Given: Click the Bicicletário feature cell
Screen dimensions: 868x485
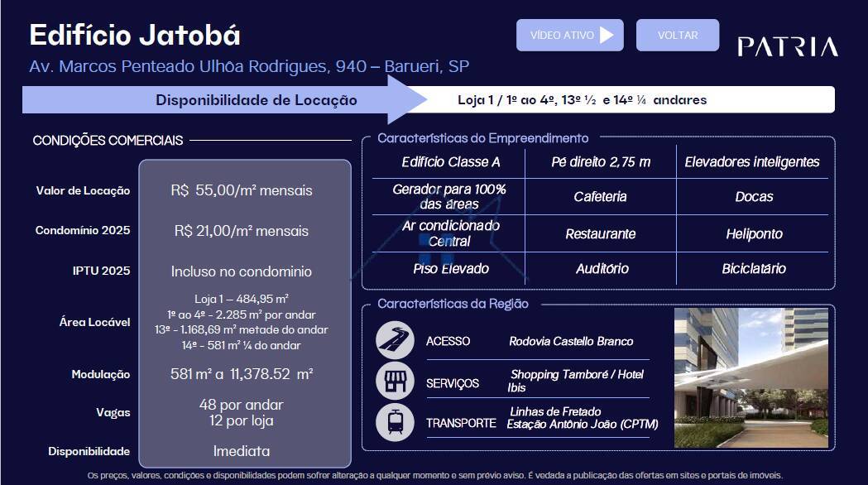Looking at the screenshot, I should 754,268.
